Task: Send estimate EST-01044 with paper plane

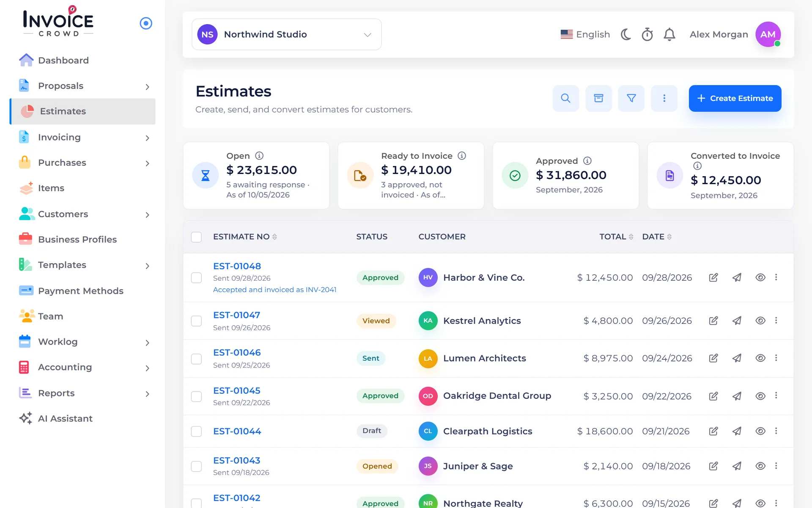Action: (737, 431)
